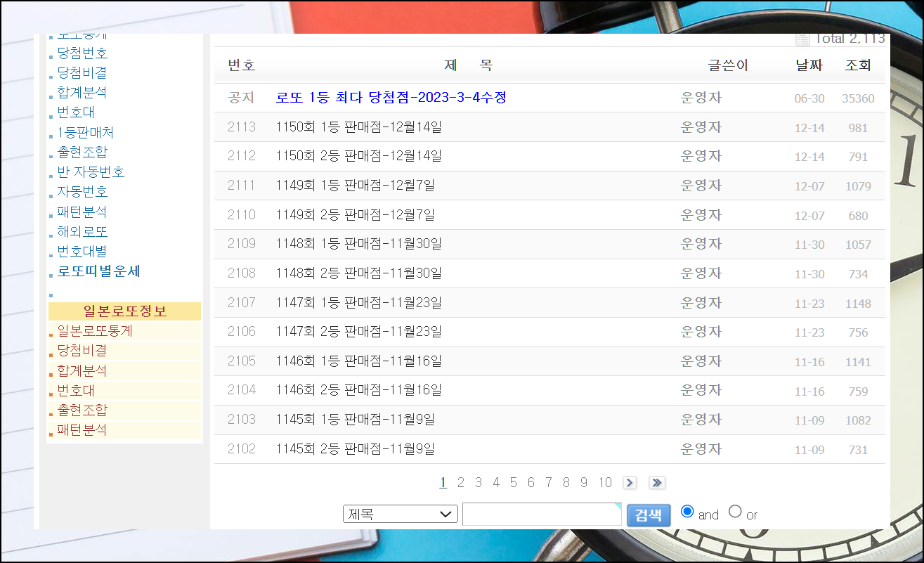The height and width of the screenshot is (563, 924).
Task: Open notice post 로또 1등 최다 당첨점-2023-3-4수정
Action: pyautogui.click(x=391, y=98)
